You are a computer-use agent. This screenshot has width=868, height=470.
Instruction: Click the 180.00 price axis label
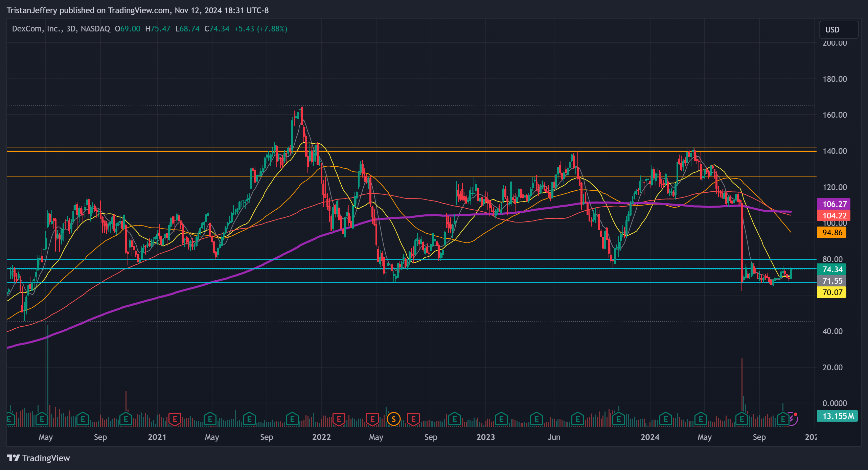point(835,79)
